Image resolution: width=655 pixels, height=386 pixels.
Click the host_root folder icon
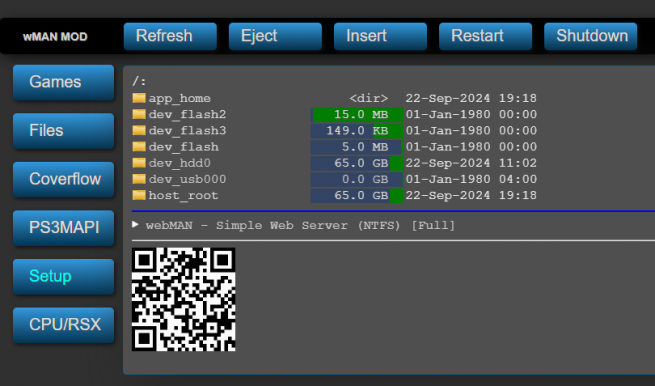[139, 196]
